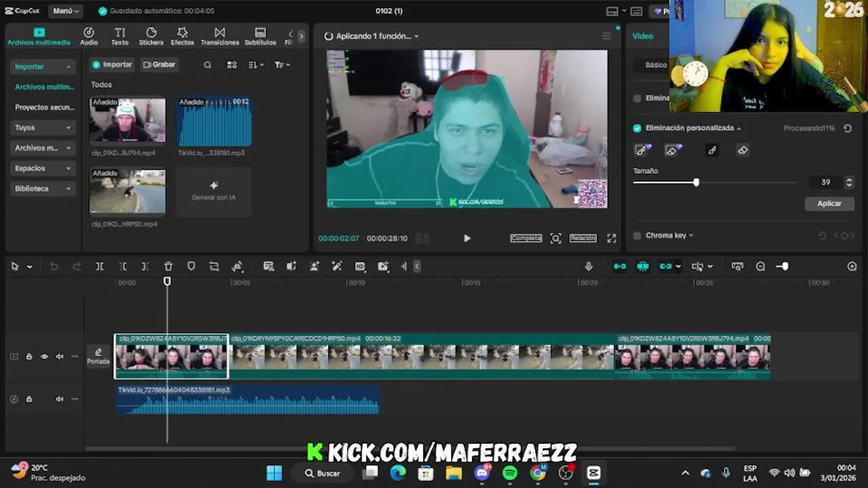This screenshot has width=868, height=488.
Task: Mute the video track speaker icon
Action: [x=60, y=357]
